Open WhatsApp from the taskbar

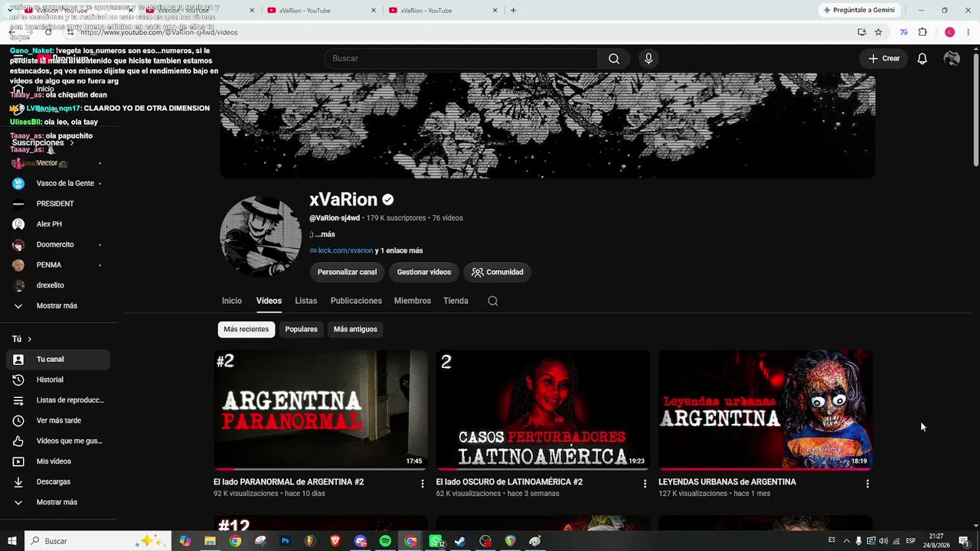tap(436, 541)
